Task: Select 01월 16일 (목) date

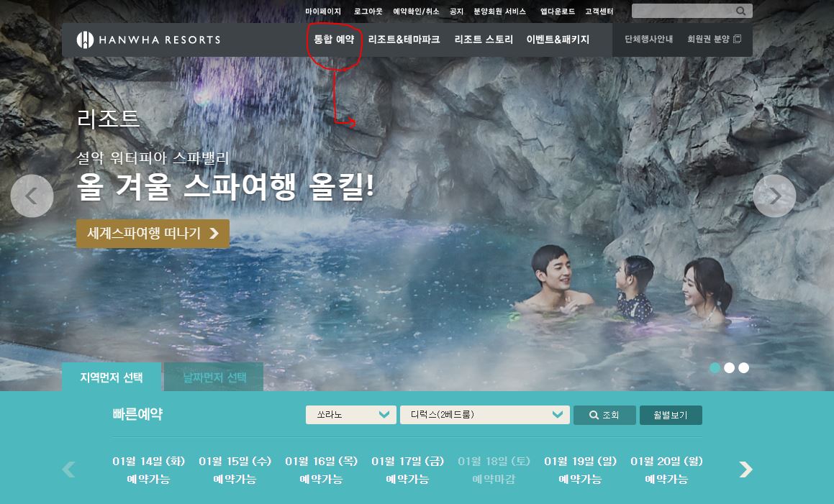Action: 321,470
